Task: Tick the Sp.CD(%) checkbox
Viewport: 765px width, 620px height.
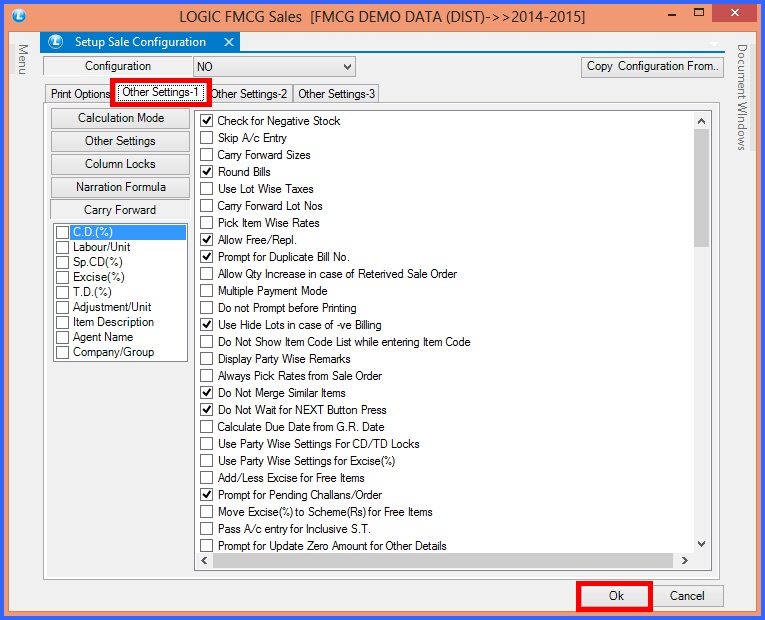Action: (x=62, y=262)
